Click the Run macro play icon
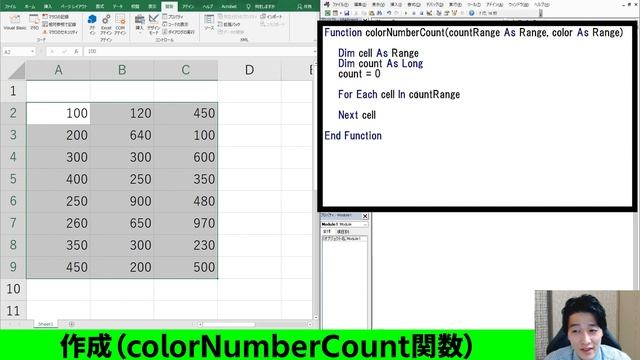Image resolution: width=640 pixels, height=360 pixels. (406, 13)
